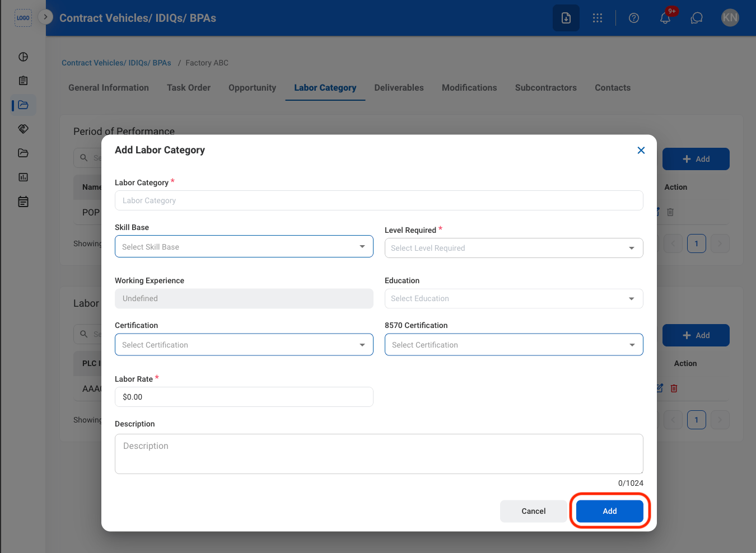Click the document download icon in header
This screenshot has width=756, height=553.
click(566, 18)
